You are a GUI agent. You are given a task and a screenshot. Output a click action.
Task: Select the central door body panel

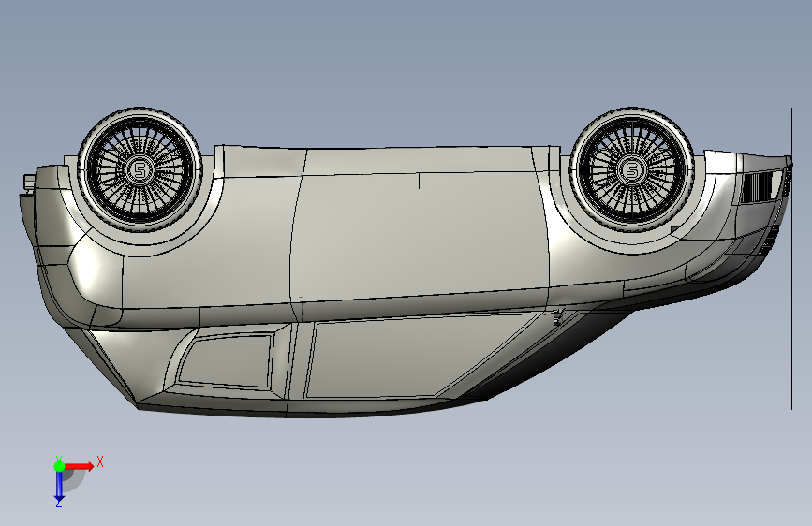coord(420,238)
